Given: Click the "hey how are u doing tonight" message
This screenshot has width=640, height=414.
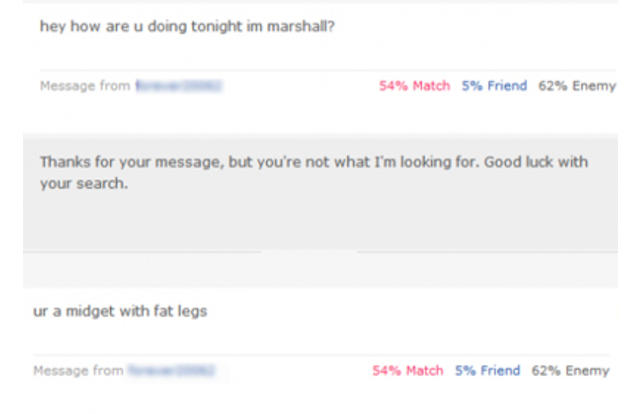Looking at the screenshot, I should (150, 27).
